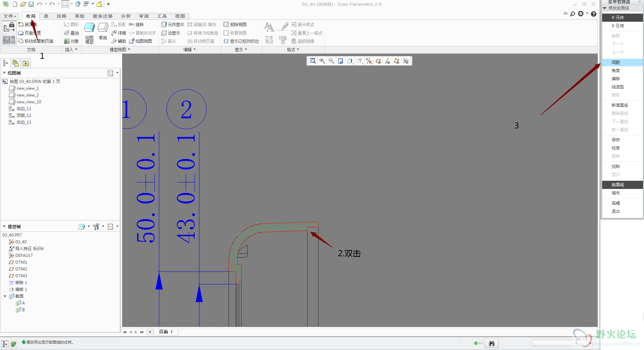Click the Redo arrow icon
644x350 pixels.
52,4
